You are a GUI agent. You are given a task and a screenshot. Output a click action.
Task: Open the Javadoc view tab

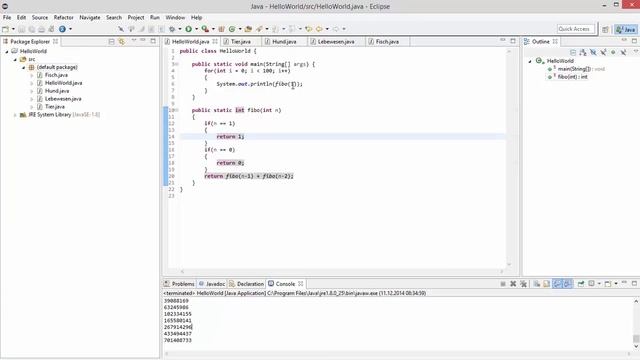tap(212, 284)
